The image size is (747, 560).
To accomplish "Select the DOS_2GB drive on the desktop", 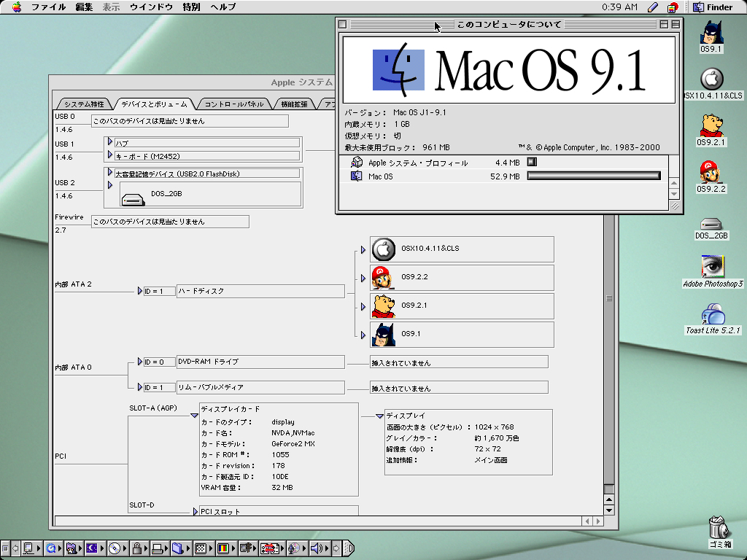I will (711, 225).
